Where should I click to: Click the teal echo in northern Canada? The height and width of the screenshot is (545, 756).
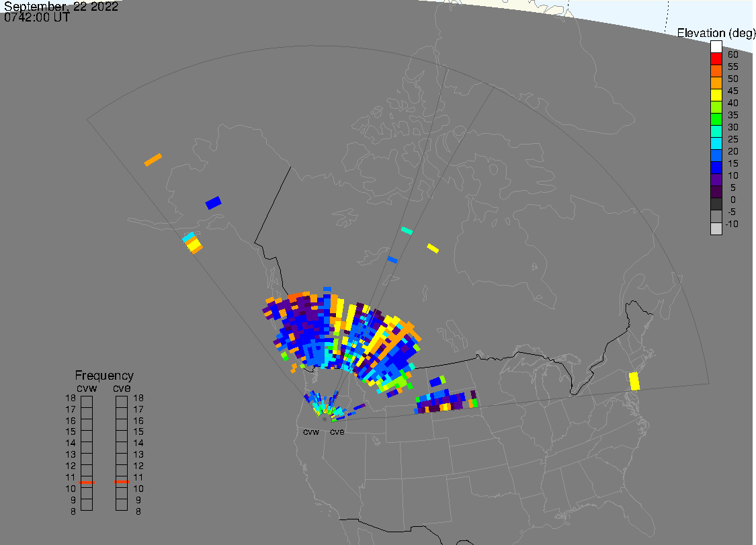pos(407,230)
